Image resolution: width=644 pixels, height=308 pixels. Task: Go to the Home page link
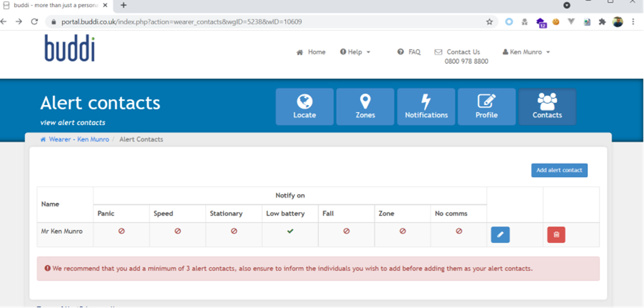(311, 52)
